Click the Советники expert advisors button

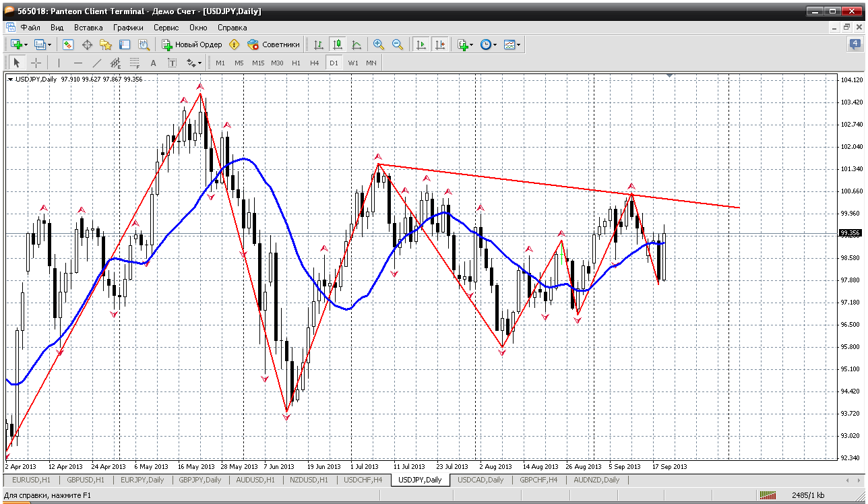click(273, 44)
